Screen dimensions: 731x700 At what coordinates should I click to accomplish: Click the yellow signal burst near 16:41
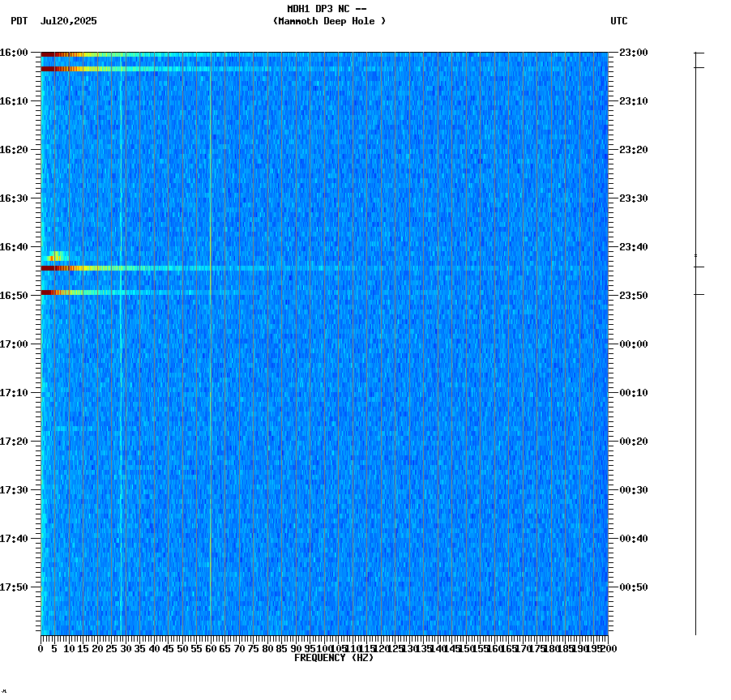click(58, 254)
